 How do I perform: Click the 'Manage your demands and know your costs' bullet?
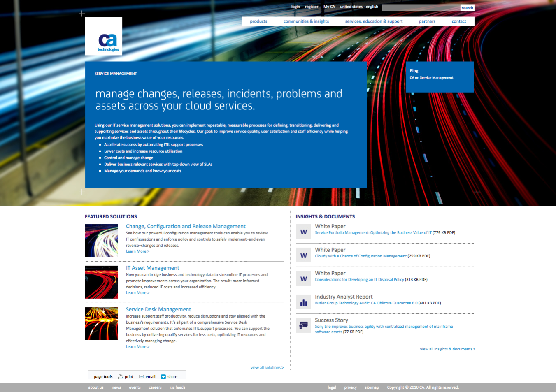point(142,171)
